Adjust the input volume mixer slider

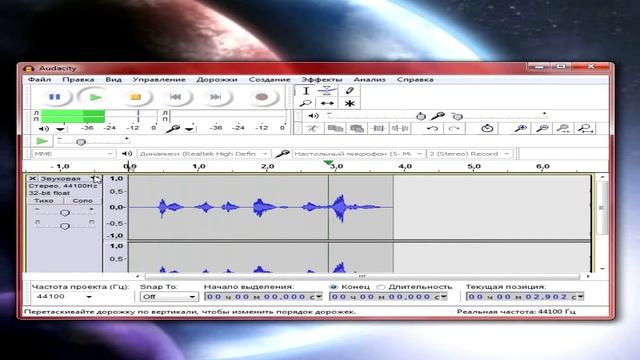[458, 117]
